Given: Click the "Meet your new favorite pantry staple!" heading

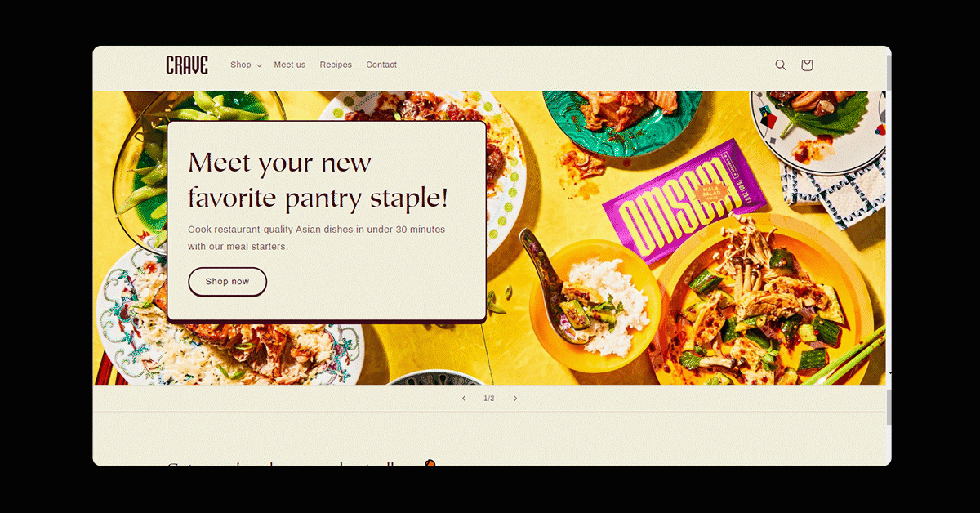Looking at the screenshot, I should point(318,181).
